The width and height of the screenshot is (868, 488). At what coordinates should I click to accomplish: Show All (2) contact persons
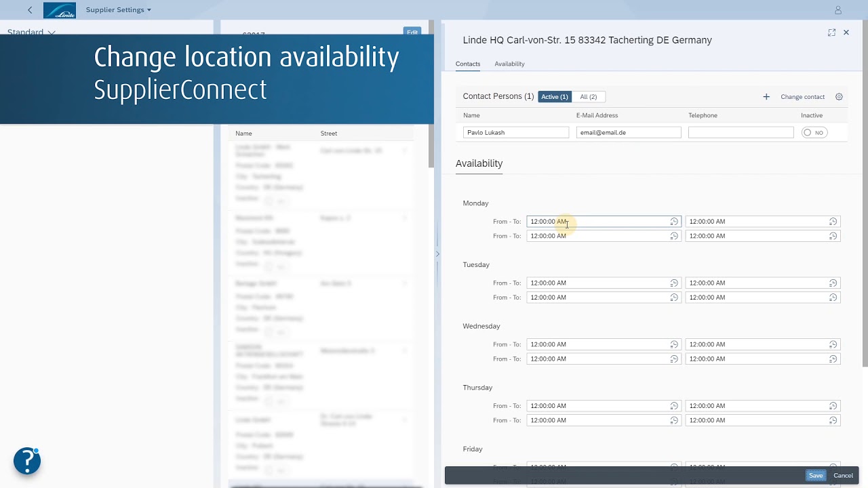[x=589, y=97]
